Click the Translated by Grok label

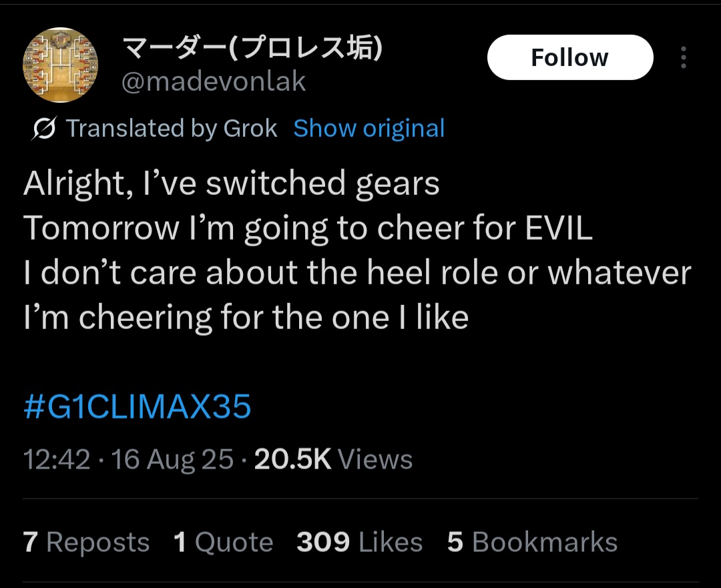pyautogui.click(x=172, y=129)
